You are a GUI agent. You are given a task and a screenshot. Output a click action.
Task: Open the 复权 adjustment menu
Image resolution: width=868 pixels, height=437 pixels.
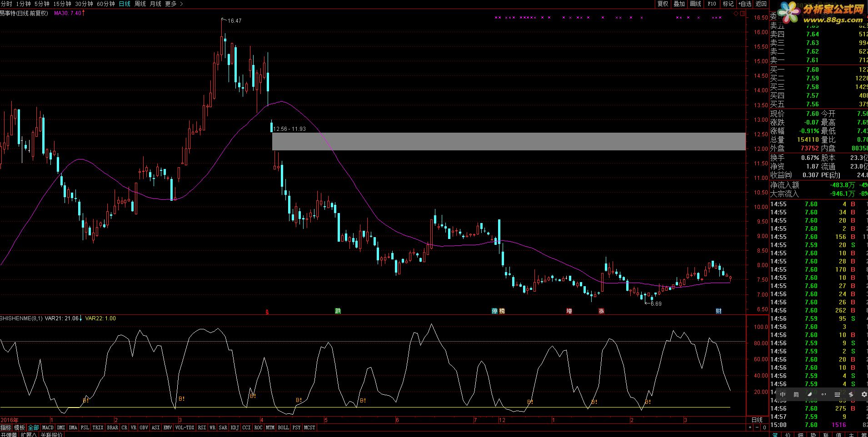[x=663, y=4]
